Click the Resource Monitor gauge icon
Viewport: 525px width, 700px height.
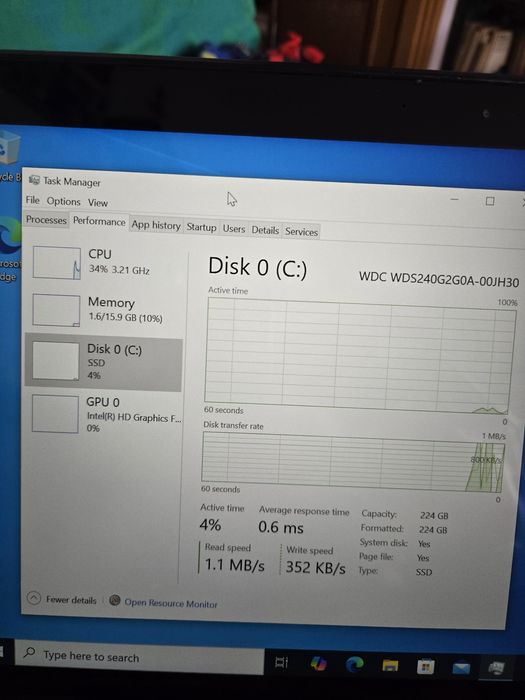115,600
